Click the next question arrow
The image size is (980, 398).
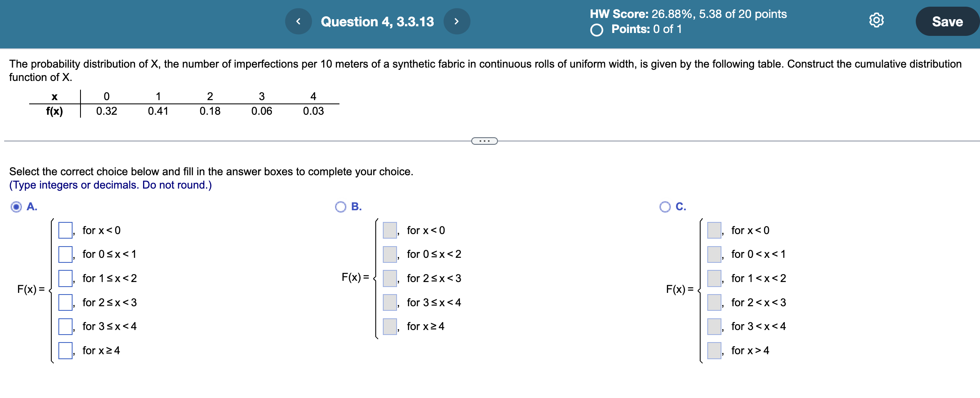point(457,21)
